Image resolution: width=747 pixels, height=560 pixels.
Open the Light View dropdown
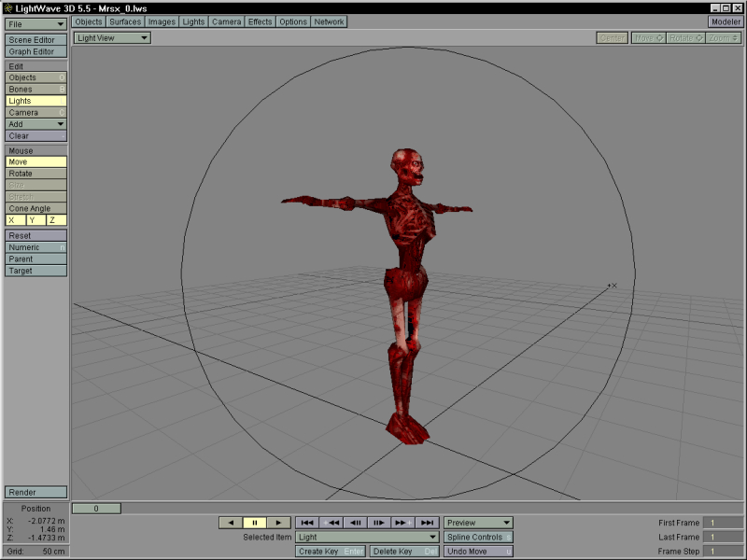pyautogui.click(x=112, y=38)
